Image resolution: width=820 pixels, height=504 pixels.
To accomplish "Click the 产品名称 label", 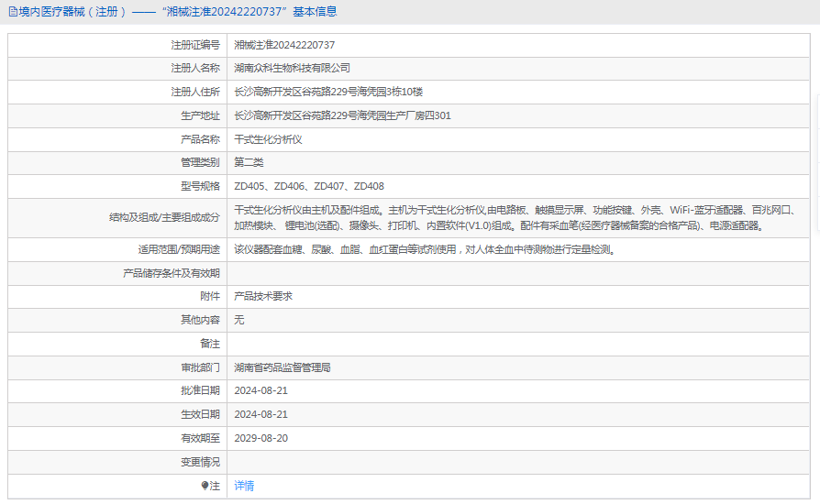I will pyautogui.click(x=200, y=139).
